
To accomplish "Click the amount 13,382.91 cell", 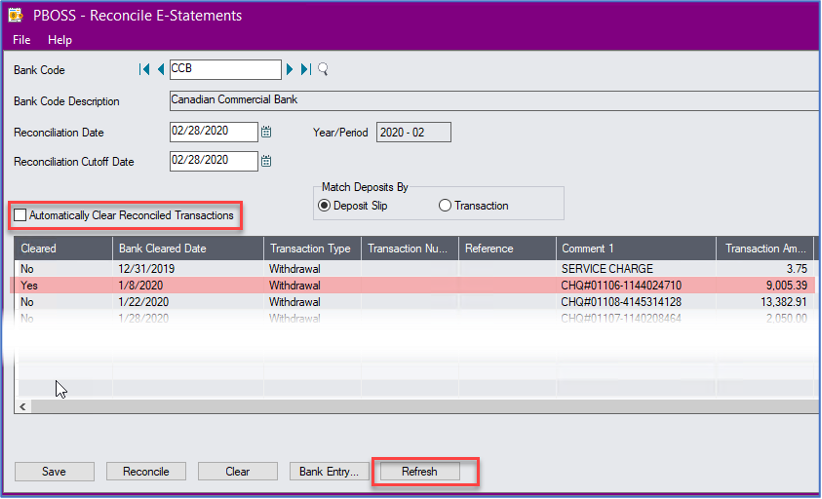I will [x=765, y=302].
